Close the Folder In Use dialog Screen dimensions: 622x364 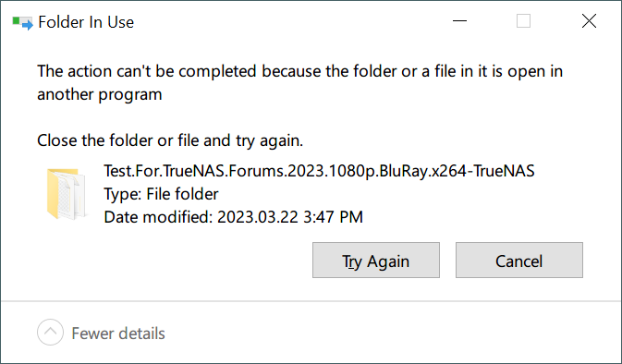(x=589, y=21)
